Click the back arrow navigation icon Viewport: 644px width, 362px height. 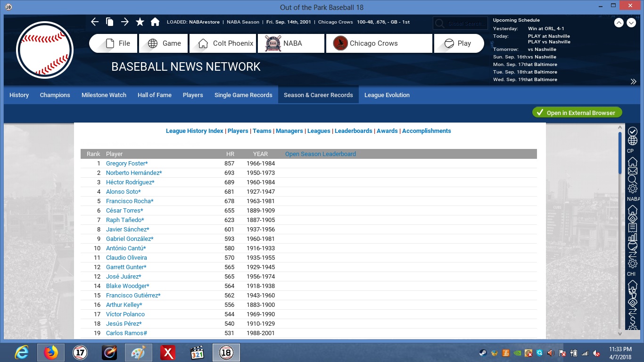click(x=95, y=22)
